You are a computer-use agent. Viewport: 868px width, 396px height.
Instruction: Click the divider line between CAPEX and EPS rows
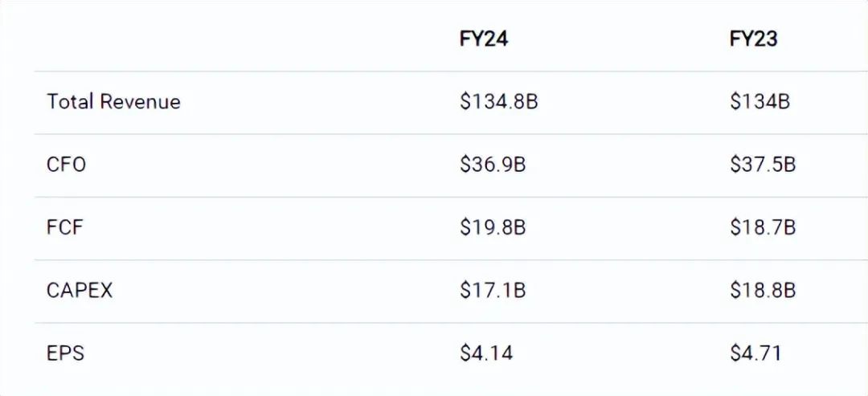coord(434,323)
